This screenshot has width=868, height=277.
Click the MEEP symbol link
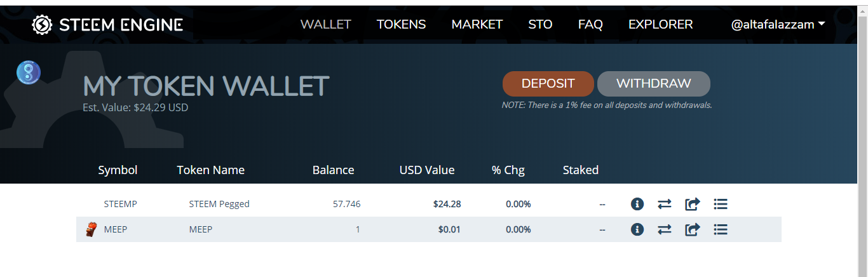116,229
